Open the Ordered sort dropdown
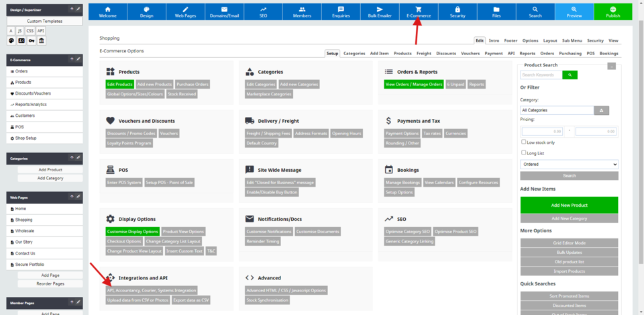 click(x=569, y=164)
